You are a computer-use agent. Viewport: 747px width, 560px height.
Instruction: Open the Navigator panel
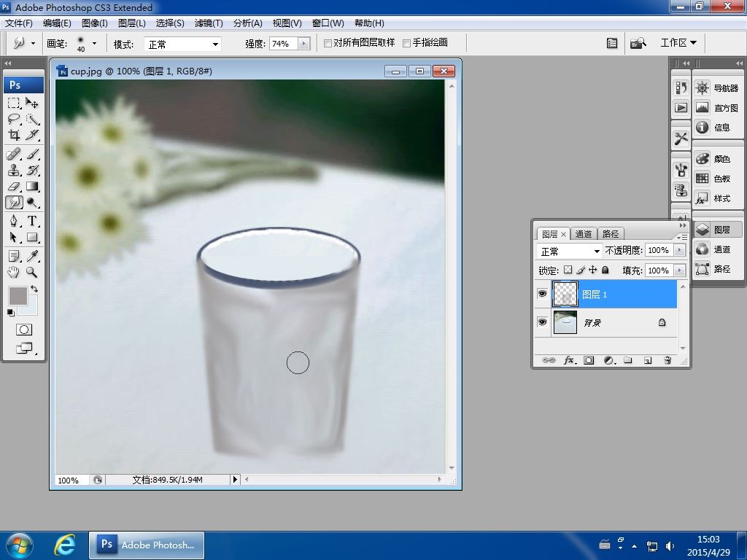[716, 88]
